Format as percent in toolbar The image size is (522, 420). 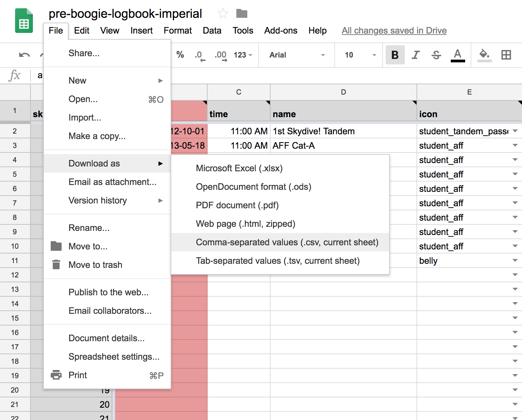click(180, 55)
